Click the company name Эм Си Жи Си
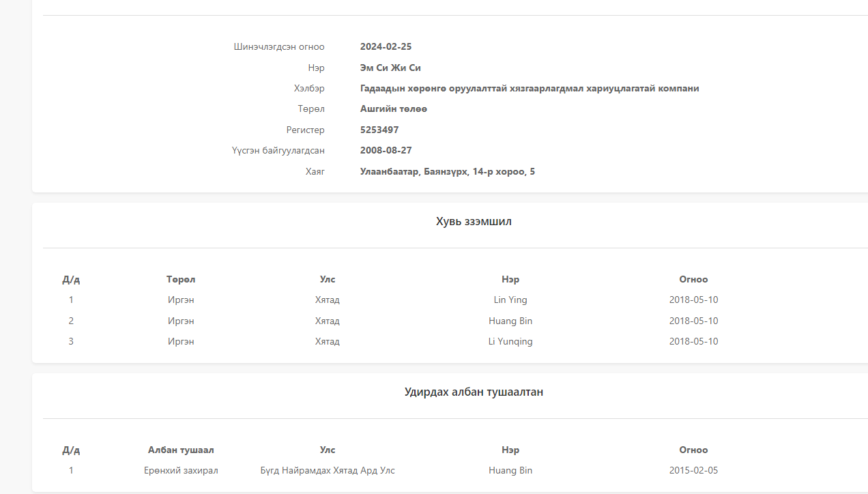This screenshot has width=868, height=494. click(390, 68)
